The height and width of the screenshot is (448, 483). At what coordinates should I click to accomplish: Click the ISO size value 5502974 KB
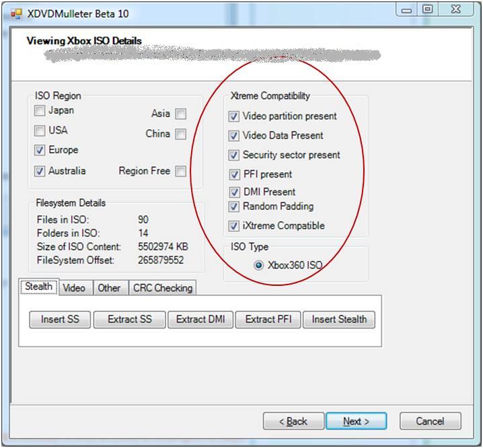163,247
